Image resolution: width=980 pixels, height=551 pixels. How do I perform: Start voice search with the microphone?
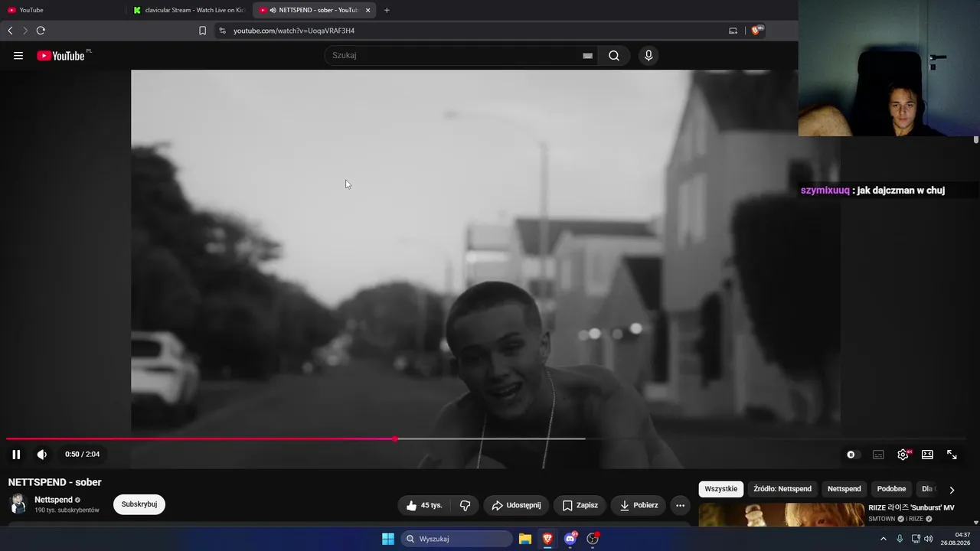coord(648,56)
